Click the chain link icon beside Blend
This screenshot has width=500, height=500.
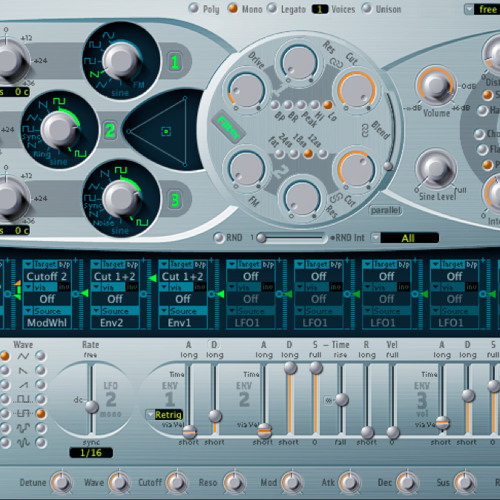365,130
